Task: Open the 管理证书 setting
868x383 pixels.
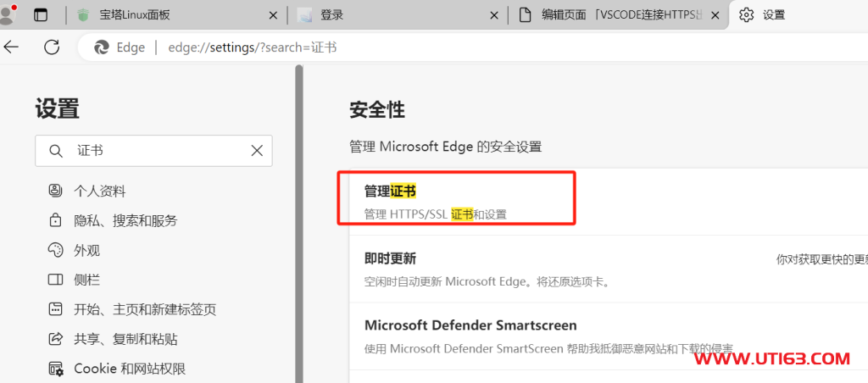Action: coord(609,202)
